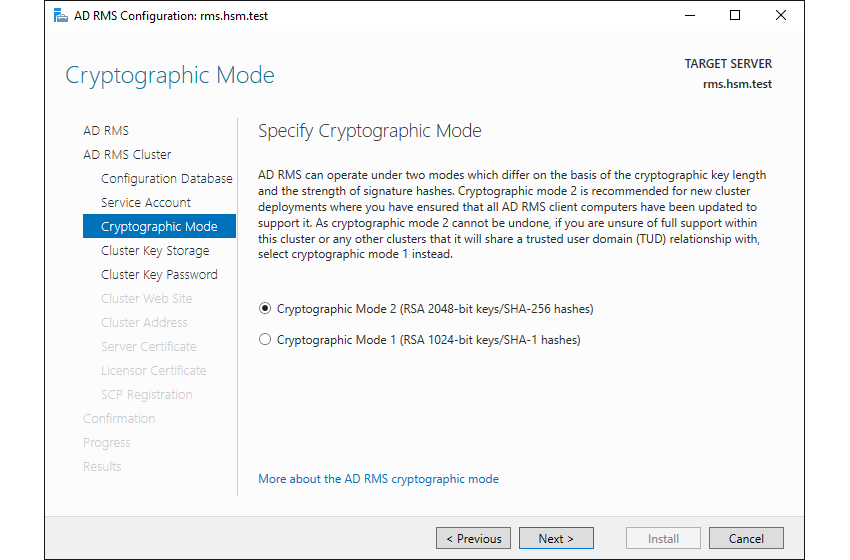Viewport: 850px width, 560px height.
Task: Click the Specify Cryptographic Mode heading
Action: (x=370, y=131)
